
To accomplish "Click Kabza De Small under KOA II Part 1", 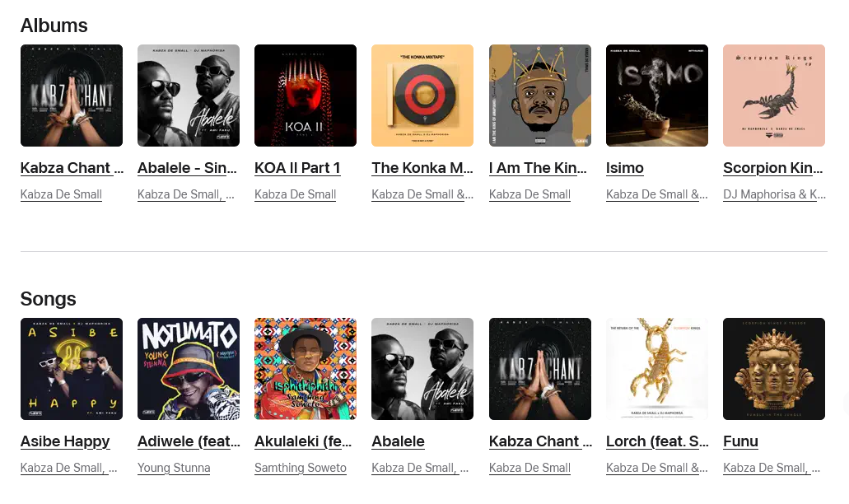I will [x=295, y=194].
